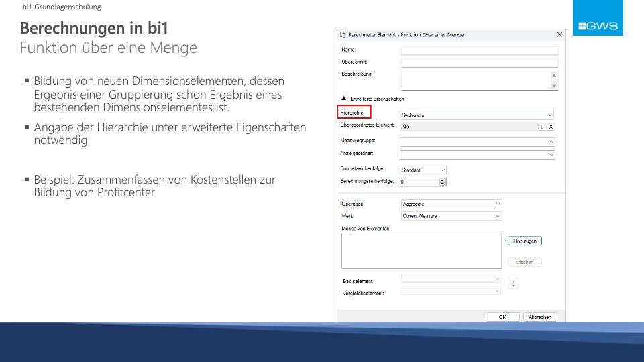Viewport: 644px width, 362px height.
Task: Expand the Anzeigeordner combo box
Action: point(477,155)
